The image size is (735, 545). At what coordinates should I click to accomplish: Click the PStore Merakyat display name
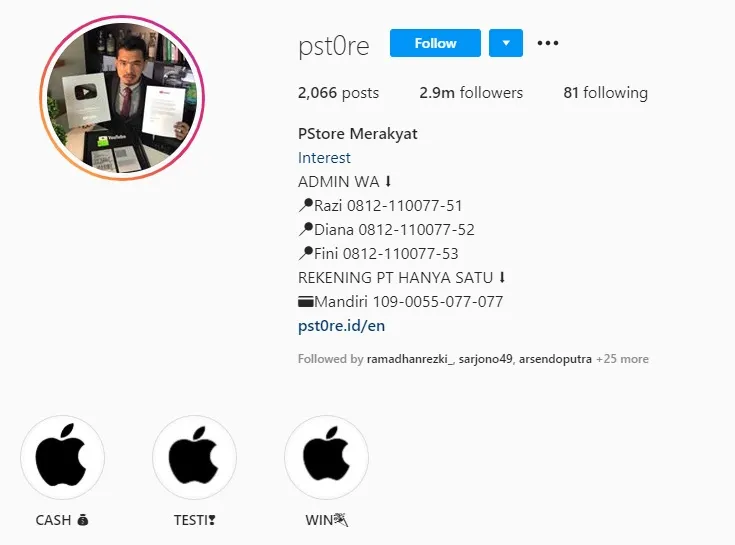pyautogui.click(x=358, y=134)
